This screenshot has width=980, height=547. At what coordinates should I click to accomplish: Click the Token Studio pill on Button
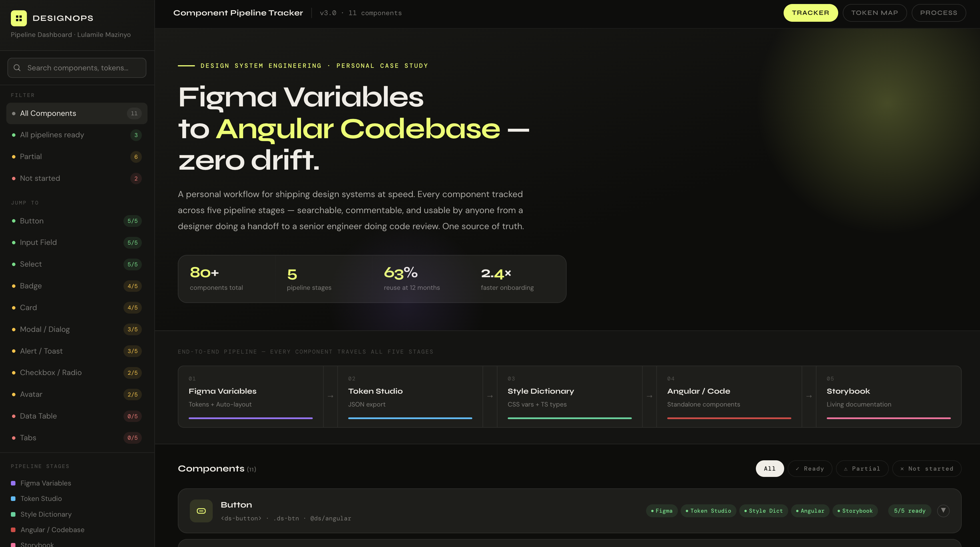(708, 511)
